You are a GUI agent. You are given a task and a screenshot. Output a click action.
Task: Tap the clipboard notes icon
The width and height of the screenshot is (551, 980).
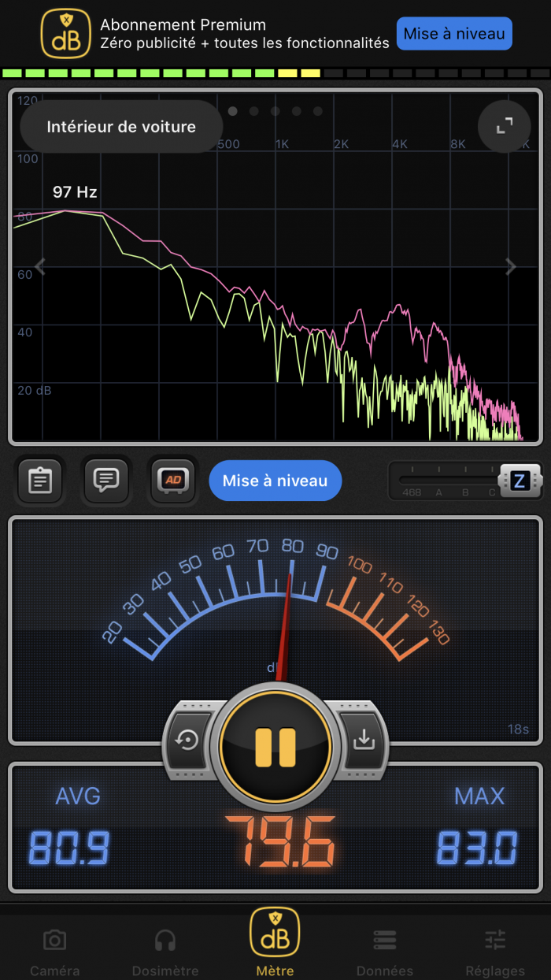click(39, 480)
